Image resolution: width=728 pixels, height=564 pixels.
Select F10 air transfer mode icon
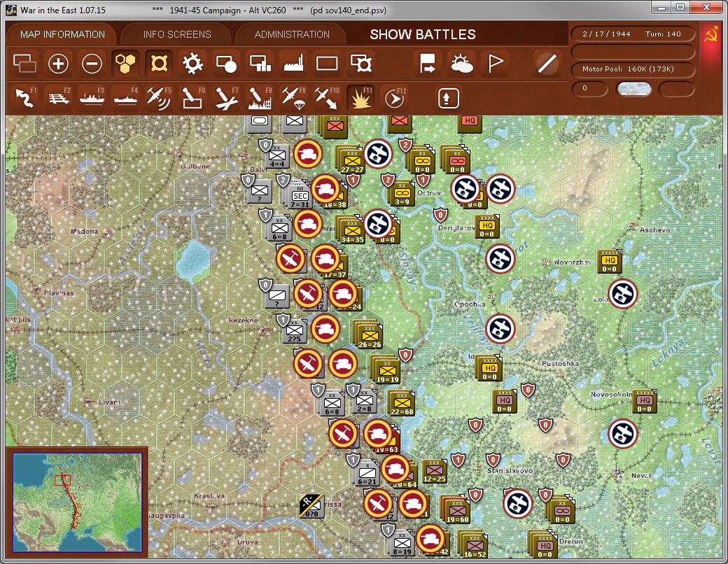(327, 97)
